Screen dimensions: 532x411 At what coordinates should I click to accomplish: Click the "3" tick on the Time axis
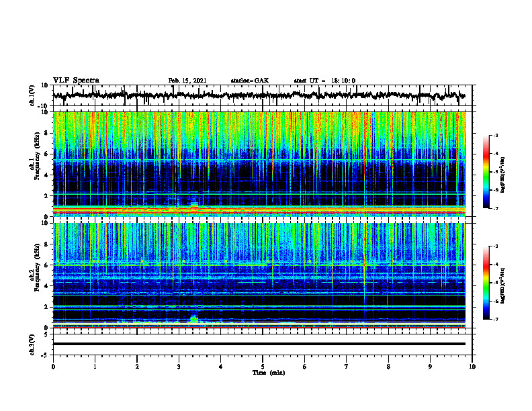(x=179, y=367)
